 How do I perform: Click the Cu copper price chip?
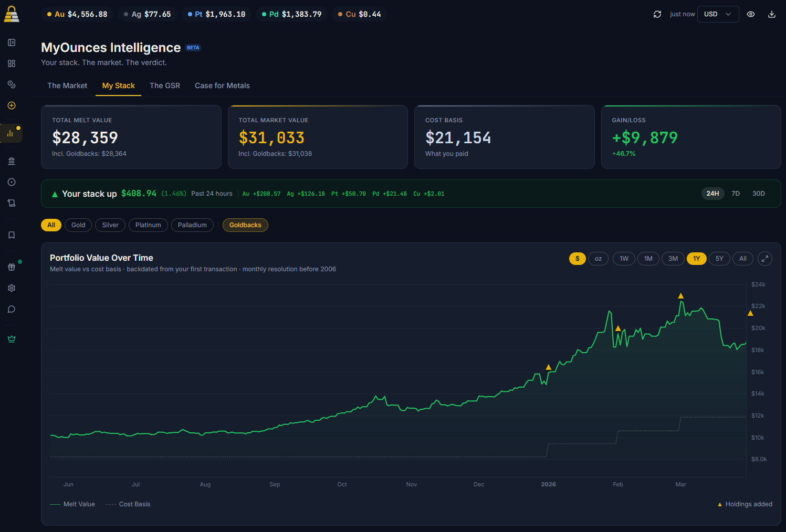(x=360, y=14)
